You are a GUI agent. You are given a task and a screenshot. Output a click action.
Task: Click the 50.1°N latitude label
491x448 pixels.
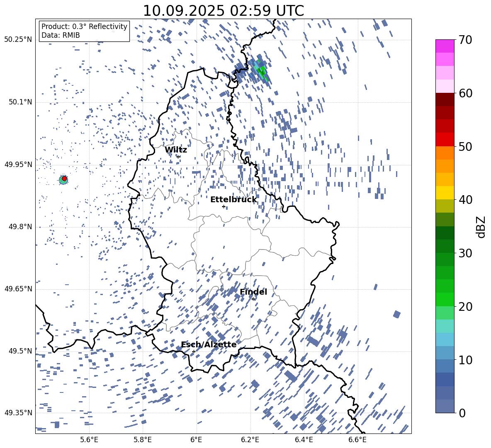coord(20,102)
